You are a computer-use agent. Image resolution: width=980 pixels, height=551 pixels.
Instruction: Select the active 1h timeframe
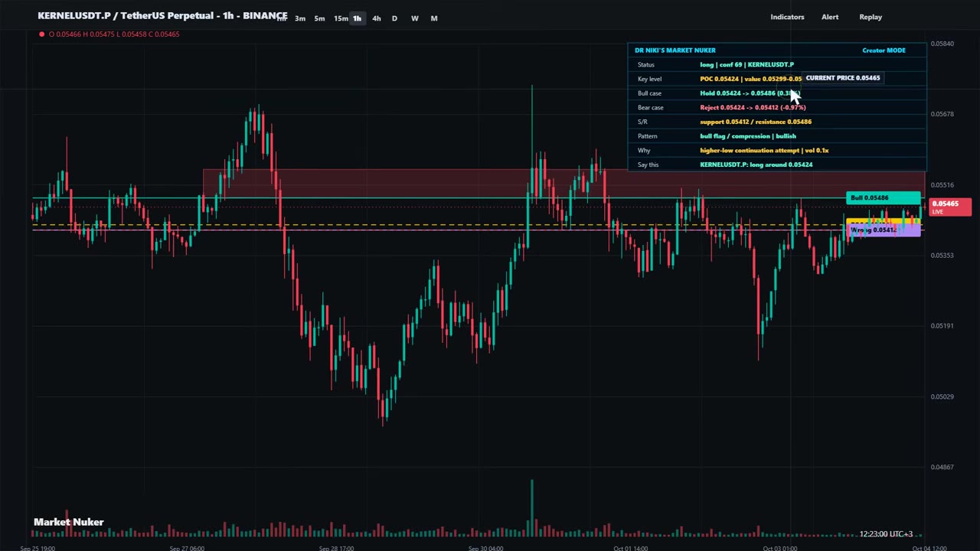(357, 18)
